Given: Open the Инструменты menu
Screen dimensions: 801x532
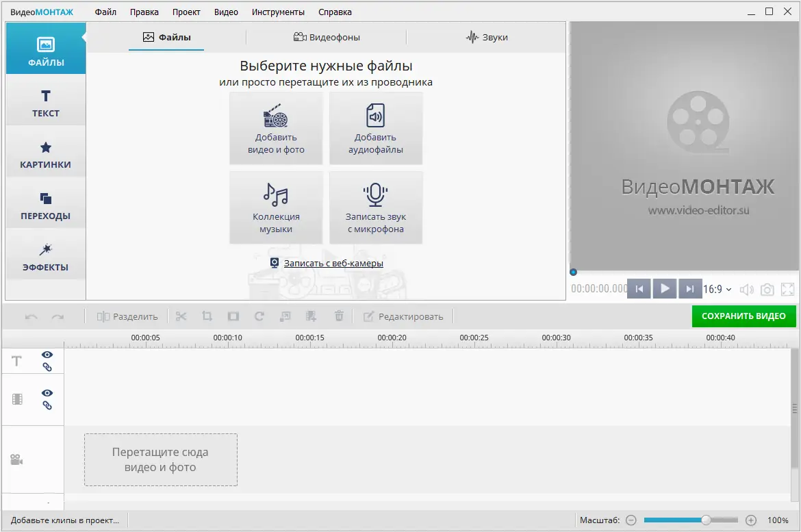Looking at the screenshot, I should (278, 12).
